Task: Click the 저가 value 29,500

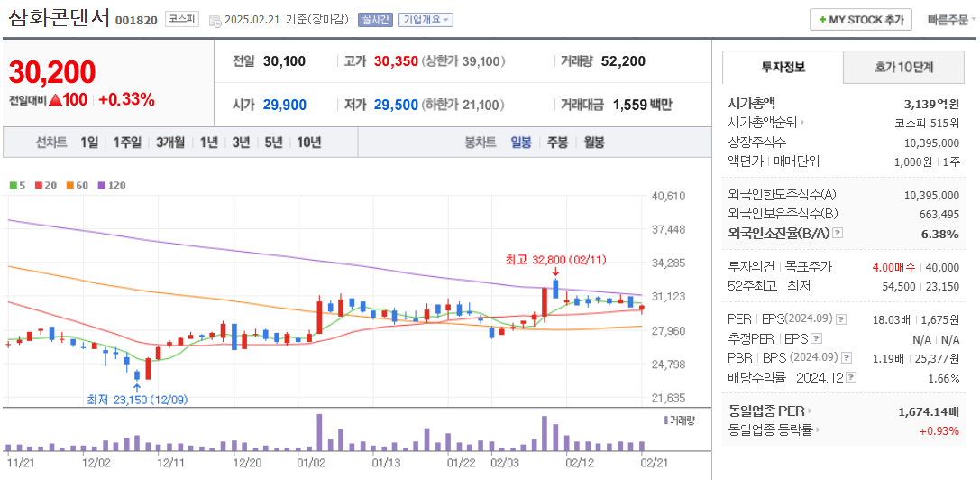Action: (x=396, y=105)
